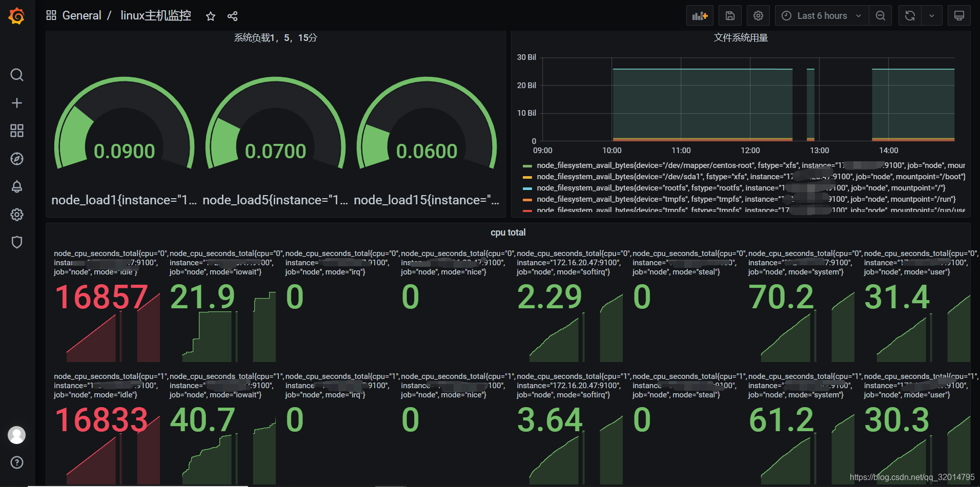Click the 0.0700 node_load5 gauge
Viewport: 980px width, 487px height.
(x=275, y=124)
